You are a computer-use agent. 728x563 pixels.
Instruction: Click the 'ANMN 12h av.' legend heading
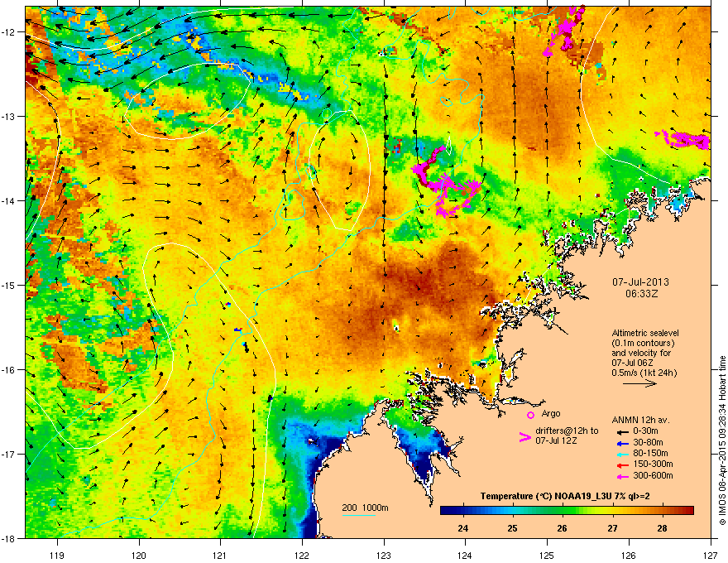click(640, 421)
